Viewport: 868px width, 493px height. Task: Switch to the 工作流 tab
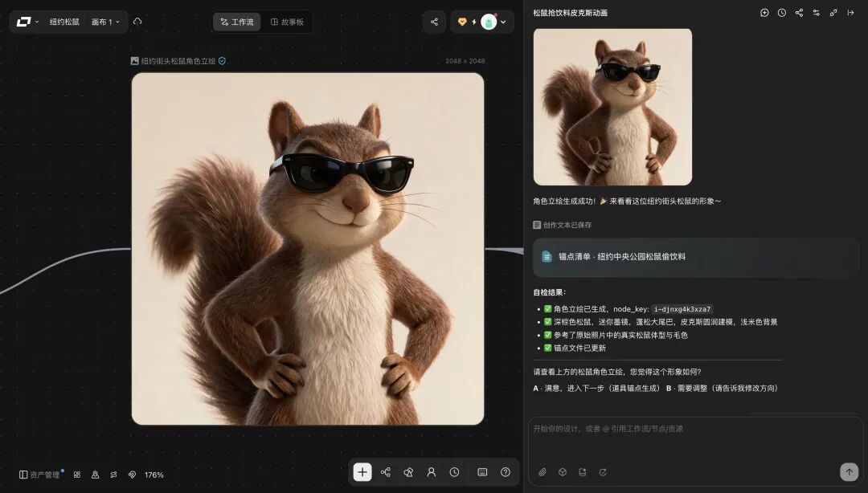[237, 22]
